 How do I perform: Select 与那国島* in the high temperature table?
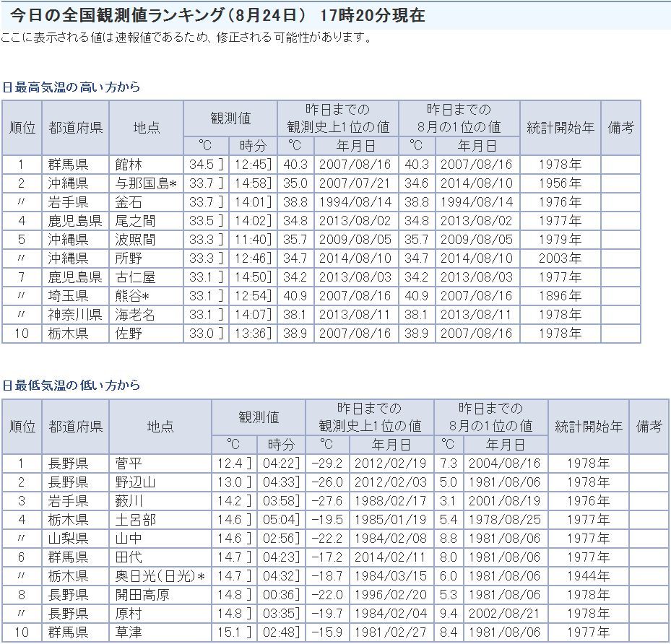tap(146, 183)
